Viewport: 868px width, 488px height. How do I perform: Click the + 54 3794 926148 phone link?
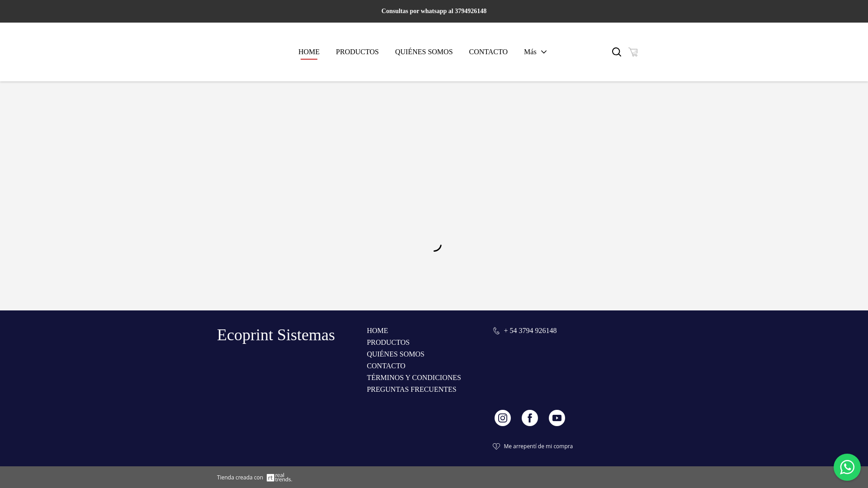click(530, 331)
